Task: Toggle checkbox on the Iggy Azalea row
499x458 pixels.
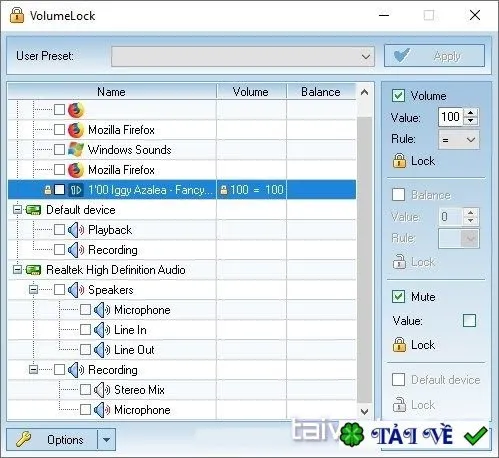Action: tap(59, 190)
